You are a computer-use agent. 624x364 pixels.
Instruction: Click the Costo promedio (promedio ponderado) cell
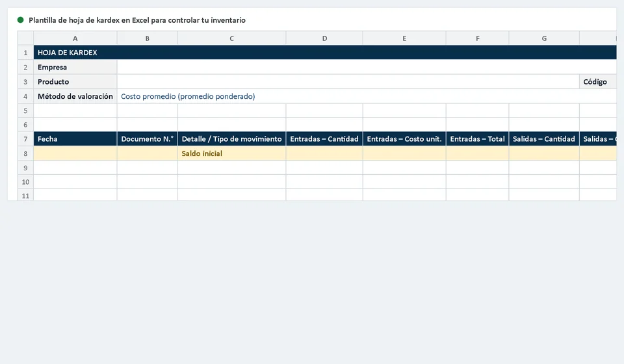pyautogui.click(x=367, y=96)
